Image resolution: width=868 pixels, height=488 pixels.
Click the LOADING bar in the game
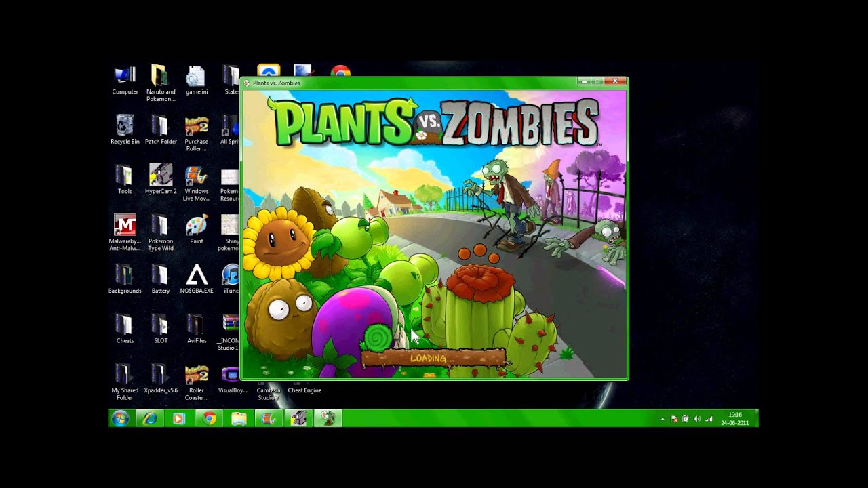pos(434,358)
